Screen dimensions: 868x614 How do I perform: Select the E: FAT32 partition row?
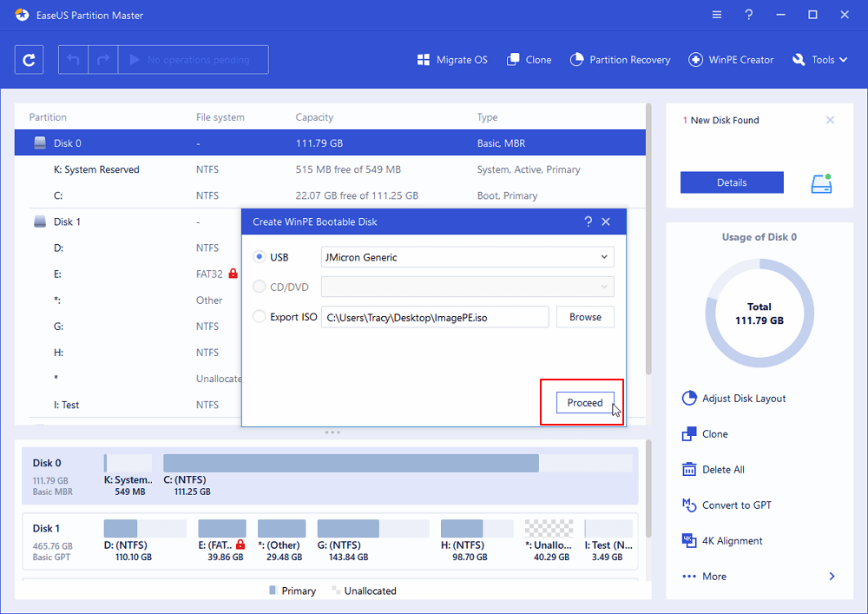tap(128, 274)
